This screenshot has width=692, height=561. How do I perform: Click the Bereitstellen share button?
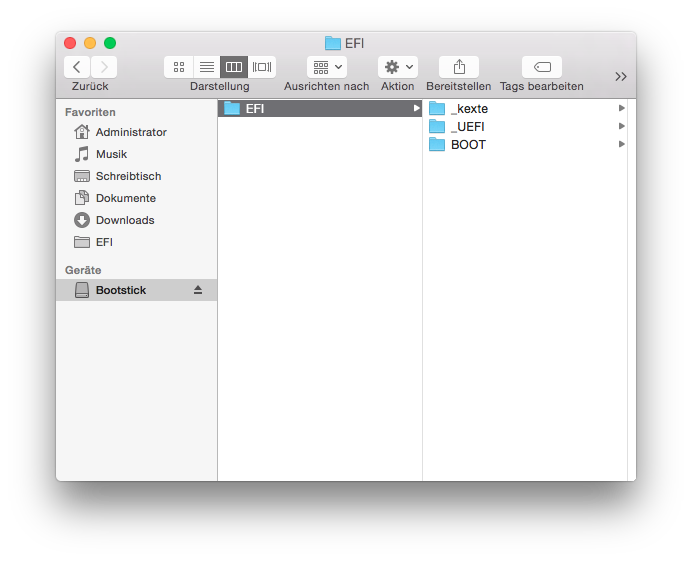tap(459, 67)
